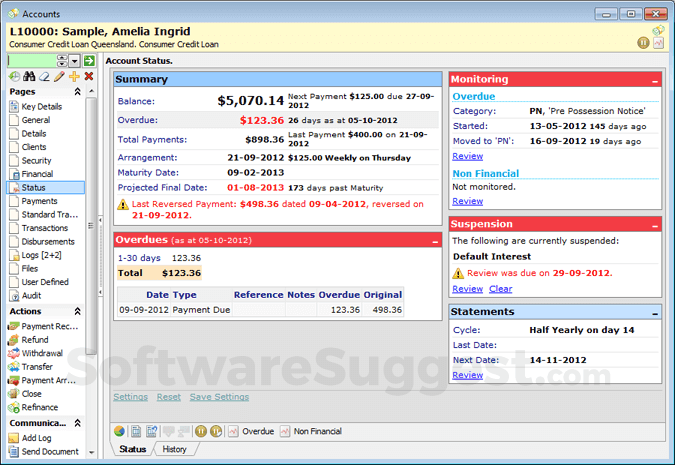Click the pencil edit icon
The height and width of the screenshot is (465, 675).
[x=59, y=76]
